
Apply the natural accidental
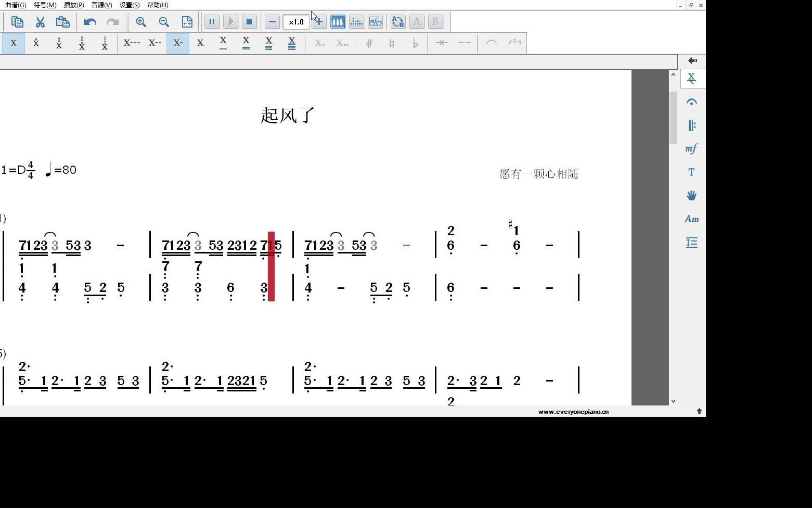click(392, 43)
